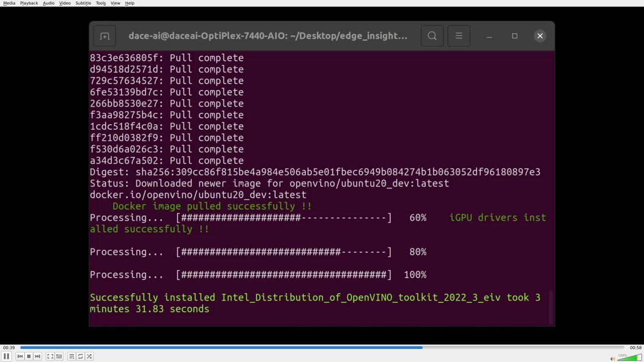Open extended settings and effects
This screenshot has height=362, width=644.
click(59, 356)
